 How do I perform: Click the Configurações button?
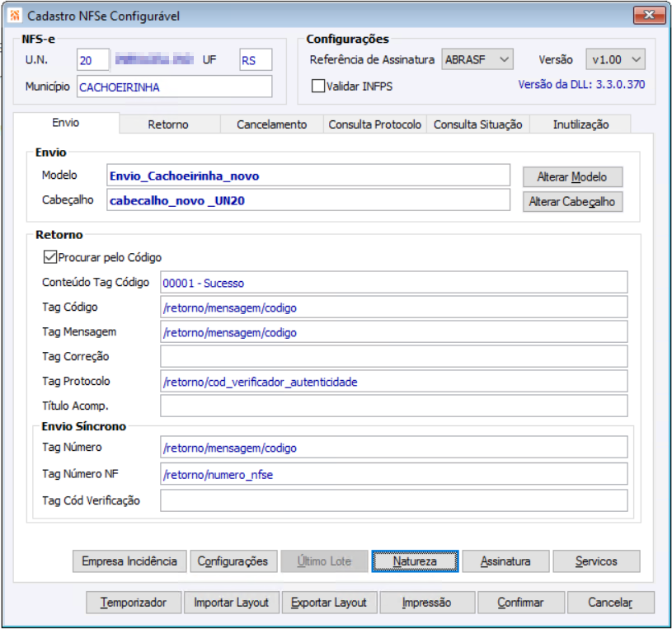pos(233,561)
